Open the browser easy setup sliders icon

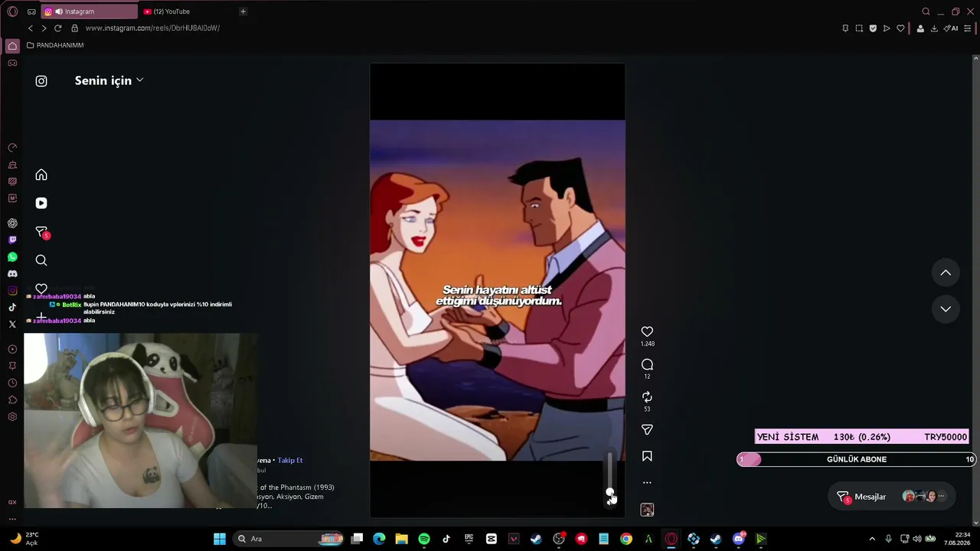967,28
